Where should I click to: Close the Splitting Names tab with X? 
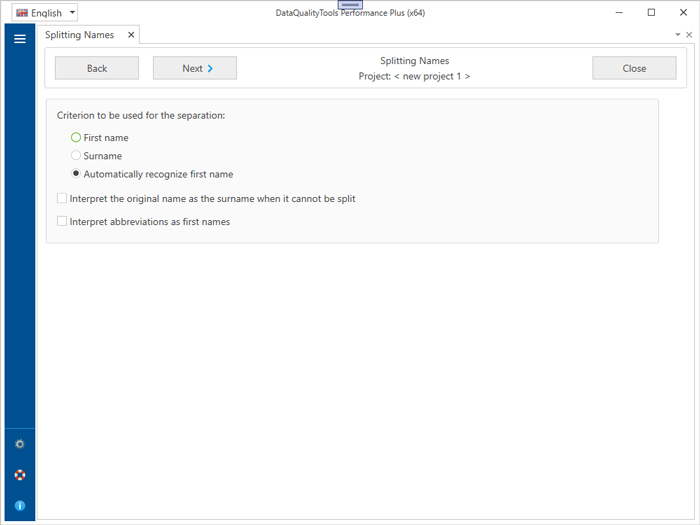coord(130,35)
